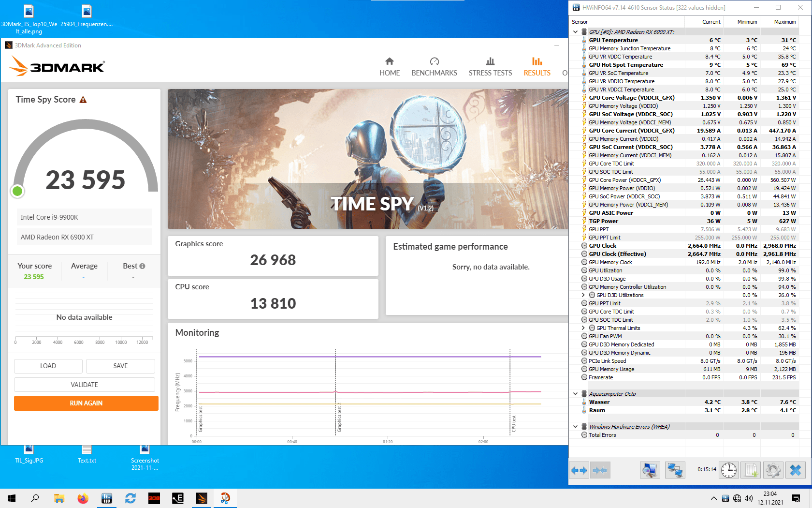Collapse the Aquacomputer Octo sensor group
812x508 pixels.
575,394
